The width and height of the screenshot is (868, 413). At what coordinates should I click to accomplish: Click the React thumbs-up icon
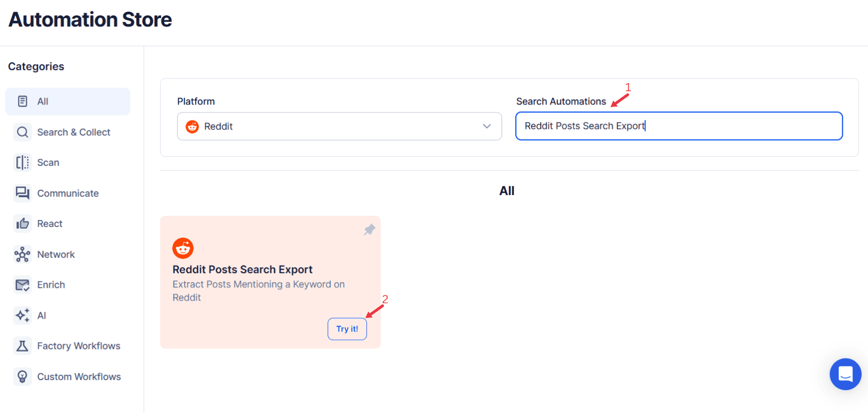click(22, 223)
